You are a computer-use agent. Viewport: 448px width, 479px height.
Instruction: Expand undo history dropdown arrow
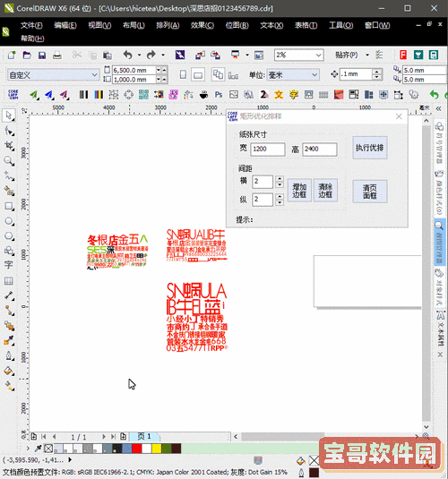click(x=139, y=55)
